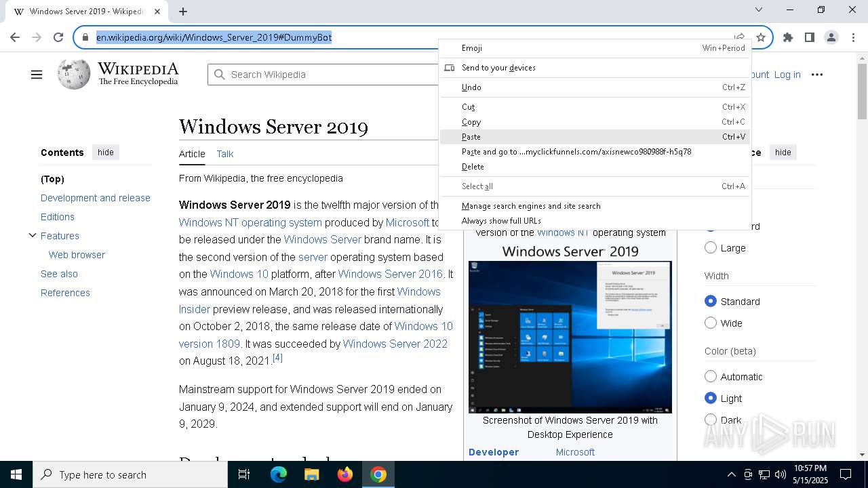This screenshot has height=488, width=868.
Task: Open a new tab with plus icon
Action: [183, 11]
